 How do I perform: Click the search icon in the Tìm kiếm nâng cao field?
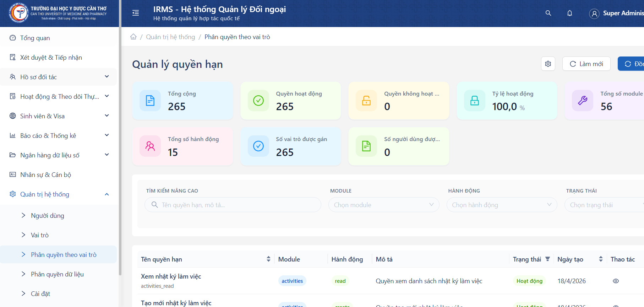pyautogui.click(x=155, y=205)
